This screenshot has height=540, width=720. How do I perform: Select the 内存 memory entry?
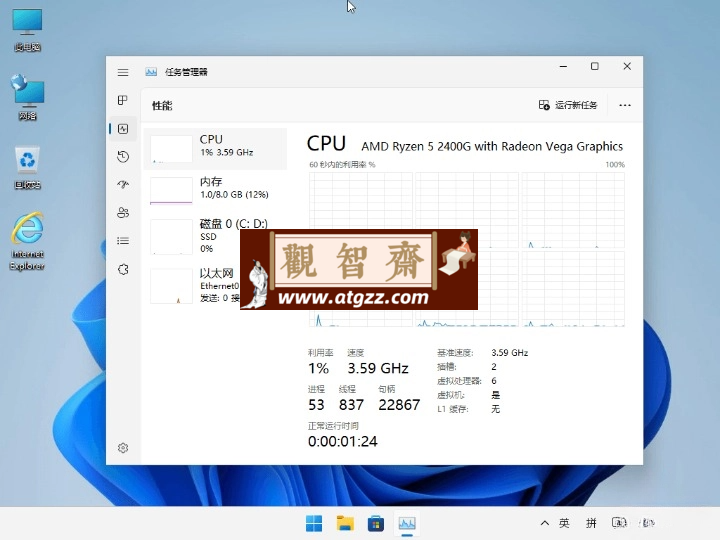(x=215, y=190)
